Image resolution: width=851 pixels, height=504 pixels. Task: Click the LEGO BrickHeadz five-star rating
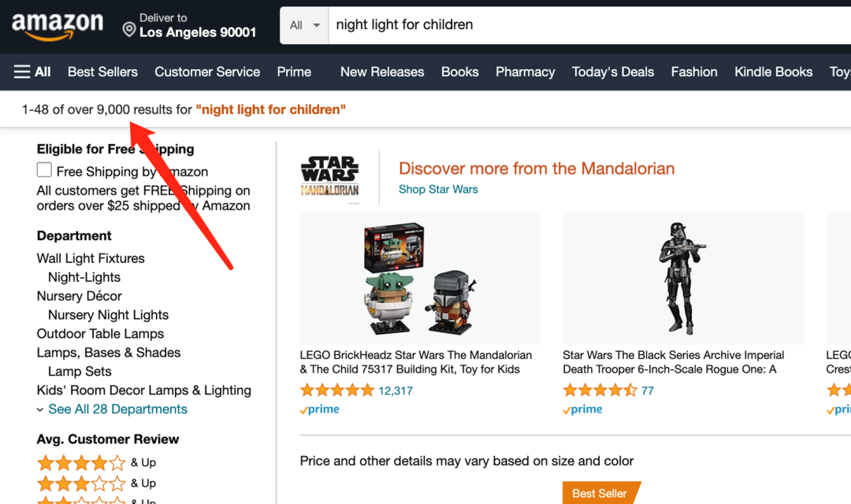[337, 390]
